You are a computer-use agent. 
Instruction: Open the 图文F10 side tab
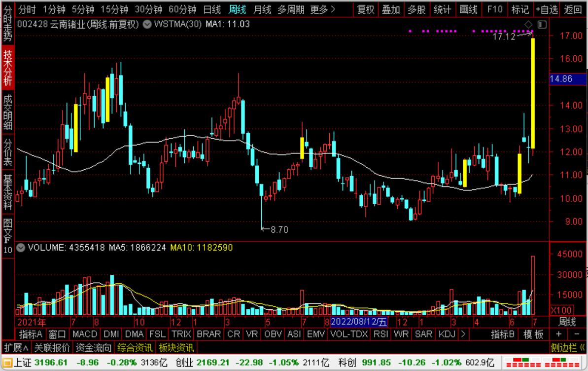7,236
